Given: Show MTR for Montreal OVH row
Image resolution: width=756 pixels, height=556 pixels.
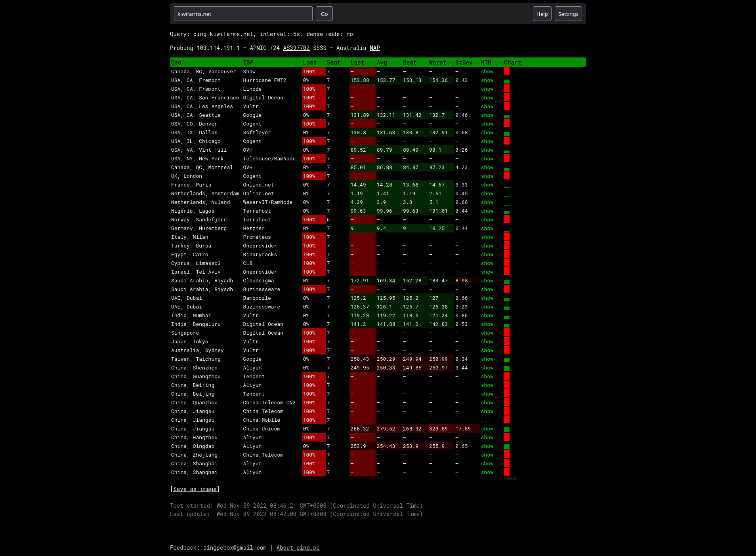Looking at the screenshot, I should (487, 168).
